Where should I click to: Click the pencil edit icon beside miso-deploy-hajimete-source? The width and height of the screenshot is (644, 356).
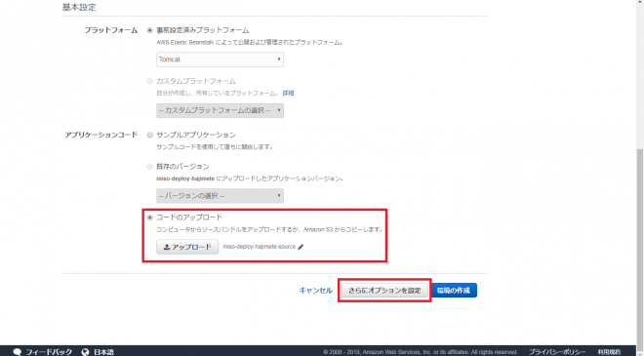point(301,247)
